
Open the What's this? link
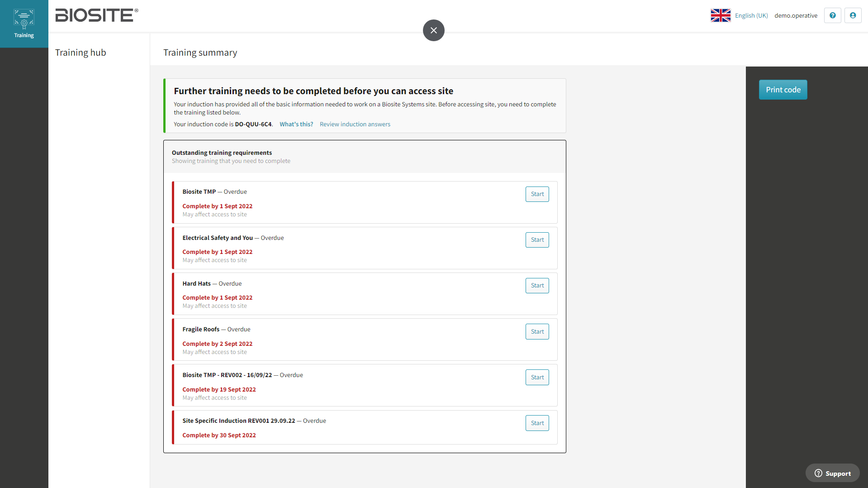click(296, 124)
